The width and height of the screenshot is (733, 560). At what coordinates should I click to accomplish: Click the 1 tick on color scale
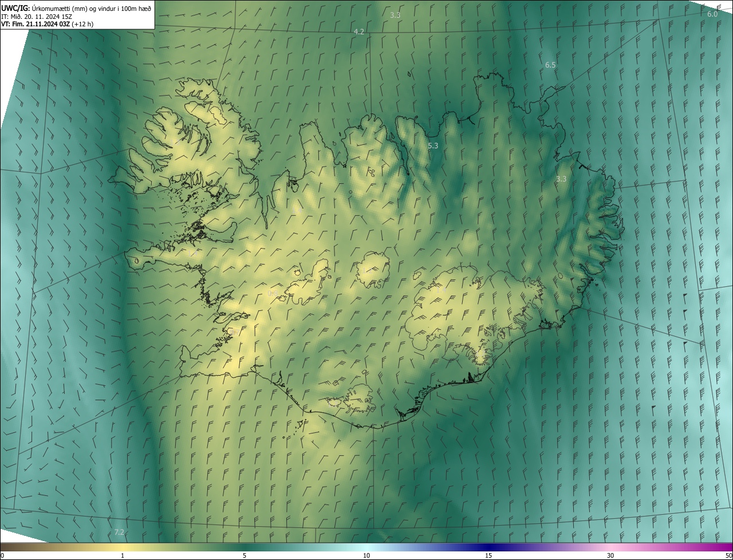123,555
